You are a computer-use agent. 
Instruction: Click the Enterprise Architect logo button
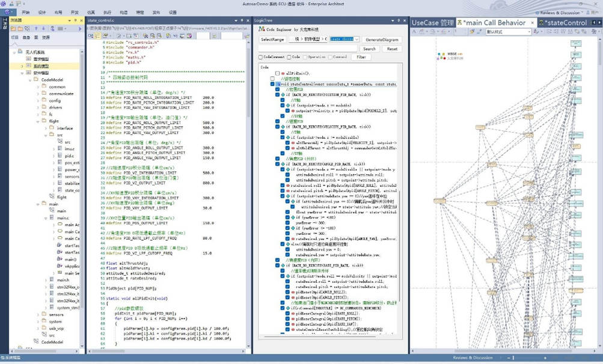click(x=7, y=12)
